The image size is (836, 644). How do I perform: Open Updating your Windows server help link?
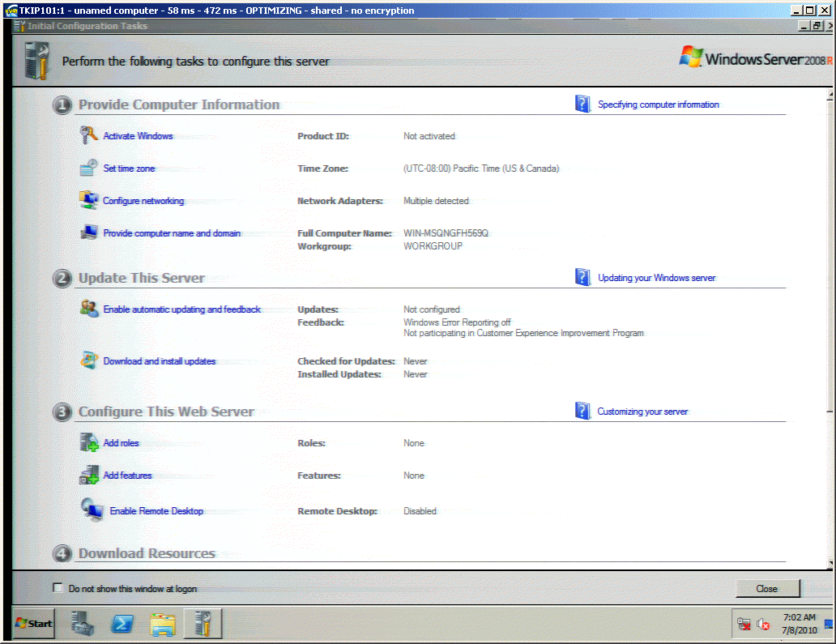coord(656,278)
